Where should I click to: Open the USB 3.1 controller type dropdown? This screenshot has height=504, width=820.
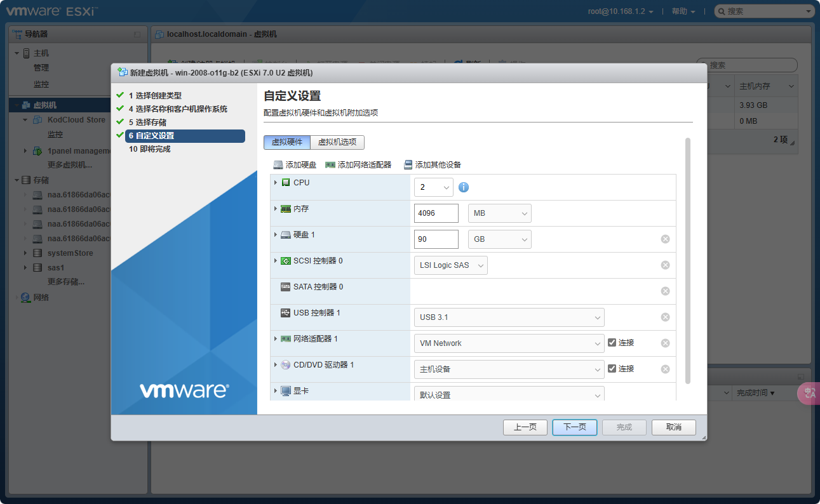(509, 317)
